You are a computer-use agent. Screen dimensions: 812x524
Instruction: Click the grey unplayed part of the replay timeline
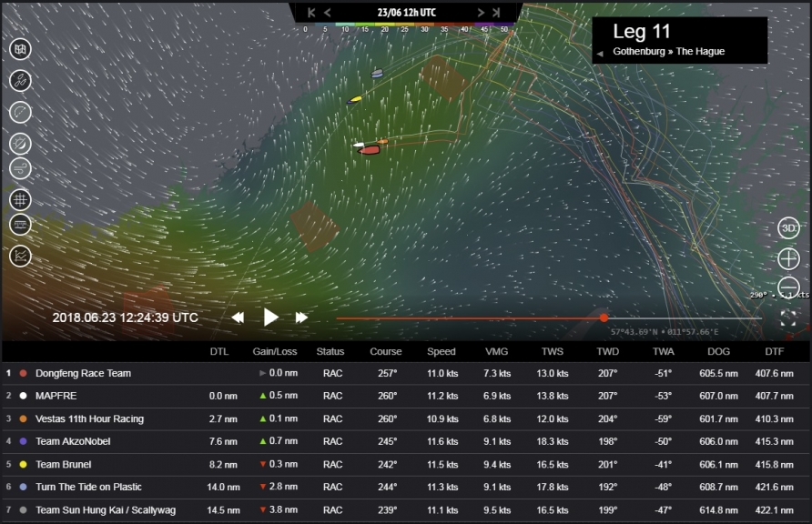pyautogui.click(x=685, y=318)
